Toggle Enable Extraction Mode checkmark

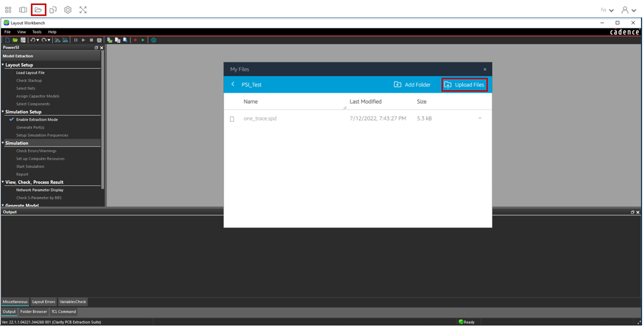[12, 120]
